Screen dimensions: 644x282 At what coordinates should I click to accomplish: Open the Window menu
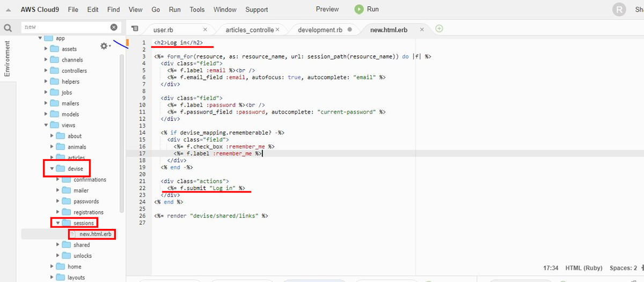tap(224, 10)
